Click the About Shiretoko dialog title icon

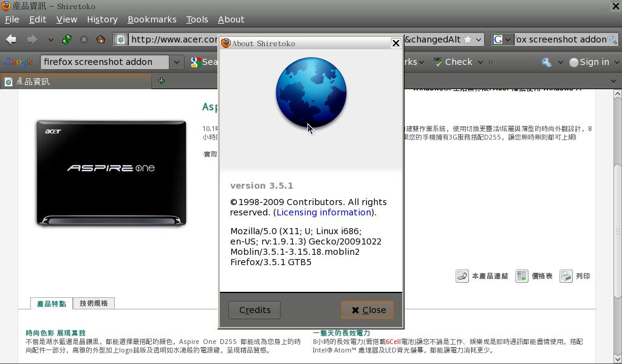(x=226, y=43)
